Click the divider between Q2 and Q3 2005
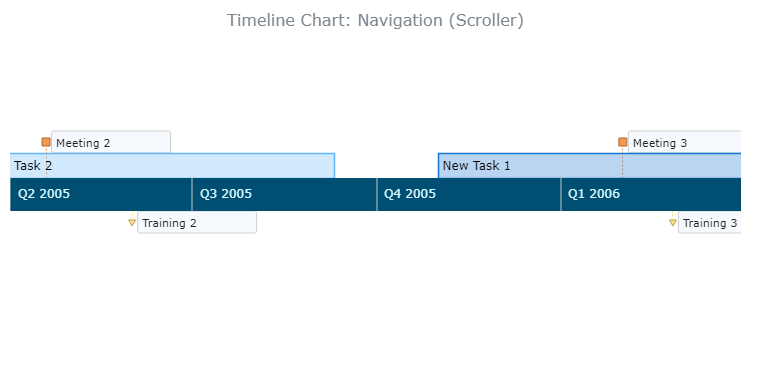Image resolution: width=761 pixels, height=365 pixels. pyautogui.click(x=192, y=194)
